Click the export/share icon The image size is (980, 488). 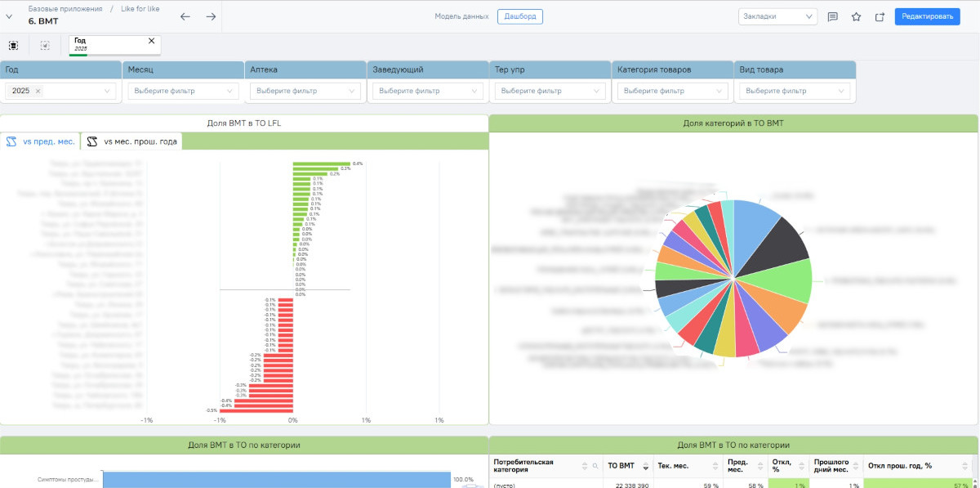(x=880, y=16)
